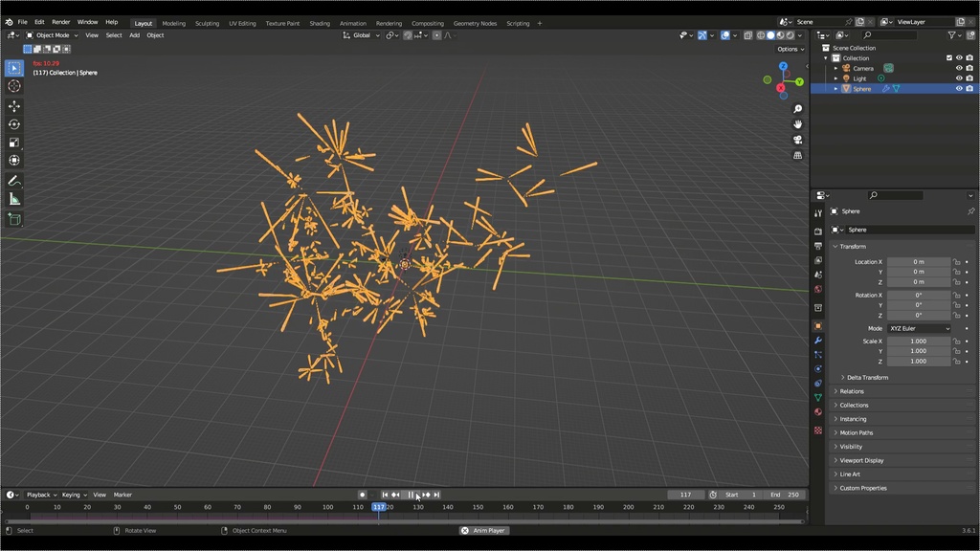Open the Texture properties checker tab
The width and height of the screenshot is (980, 551).
click(x=818, y=430)
